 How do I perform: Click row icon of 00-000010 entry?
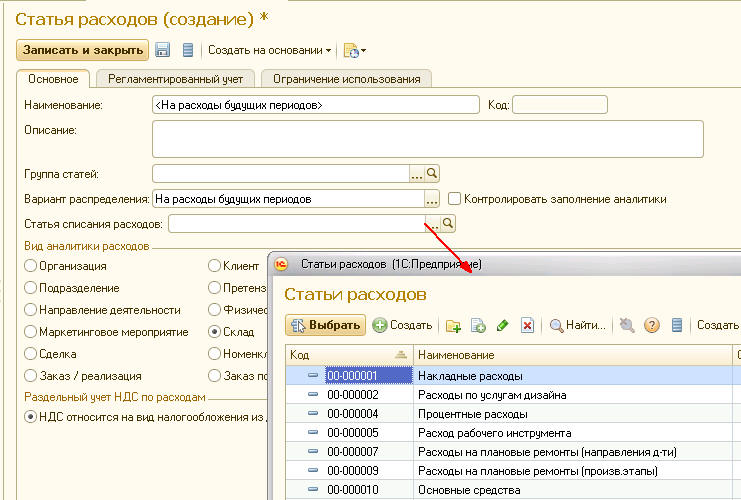pyautogui.click(x=313, y=489)
